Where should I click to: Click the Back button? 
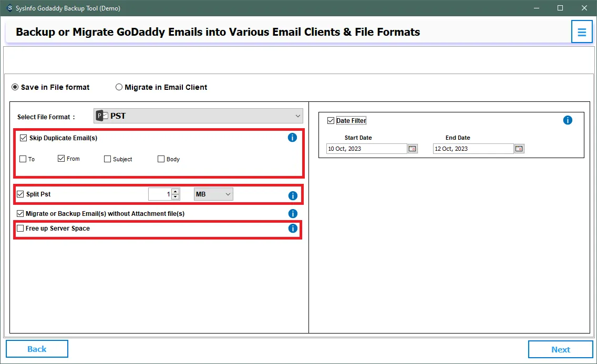click(37, 349)
